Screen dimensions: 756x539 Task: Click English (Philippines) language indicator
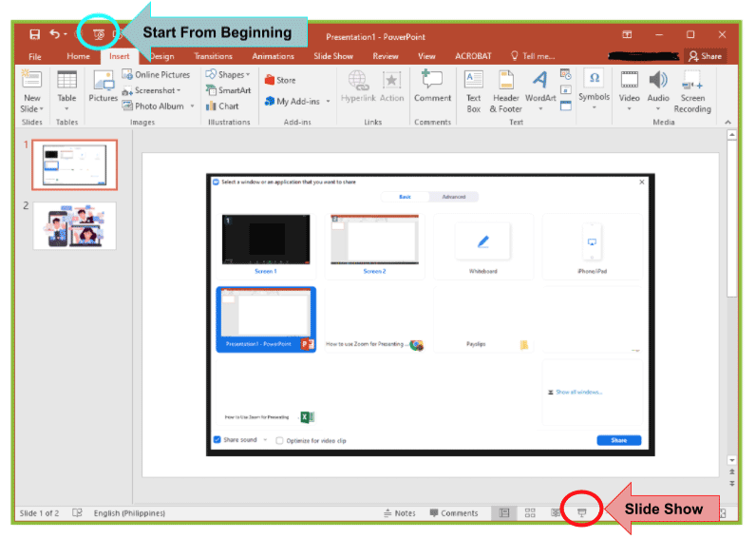pyautogui.click(x=129, y=513)
